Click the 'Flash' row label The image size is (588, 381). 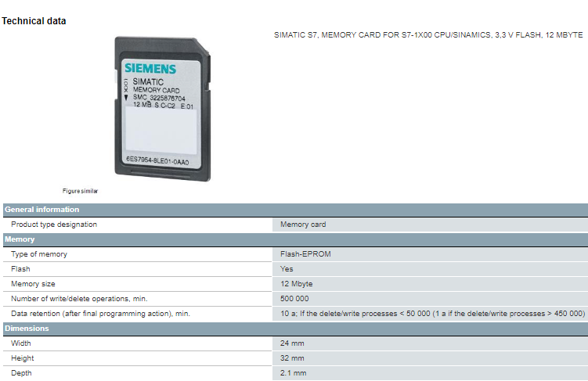pyautogui.click(x=20, y=269)
